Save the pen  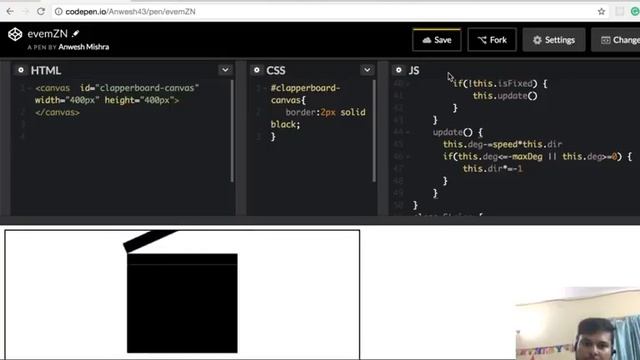[x=437, y=40]
